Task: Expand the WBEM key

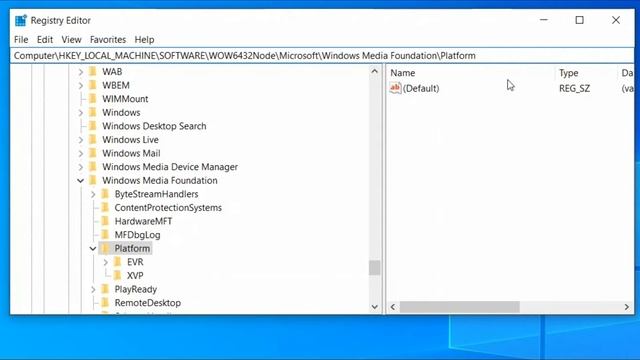Action: point(80,85)
